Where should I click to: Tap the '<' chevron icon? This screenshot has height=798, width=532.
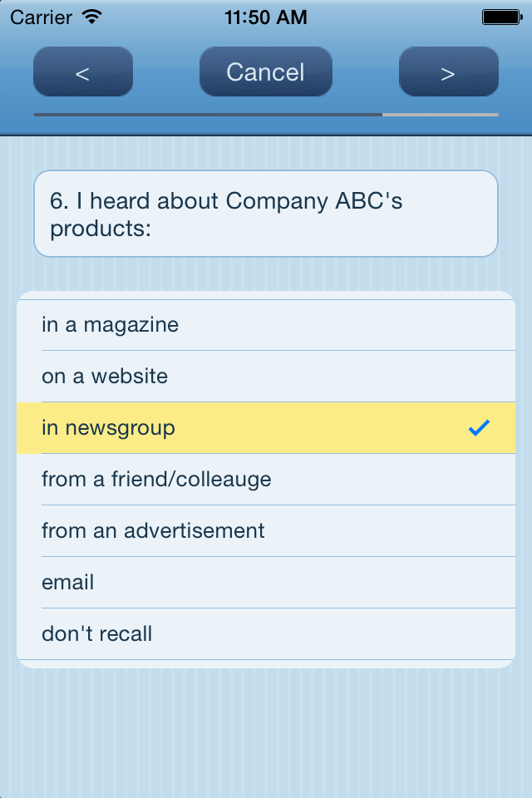[x=82, y=73]
